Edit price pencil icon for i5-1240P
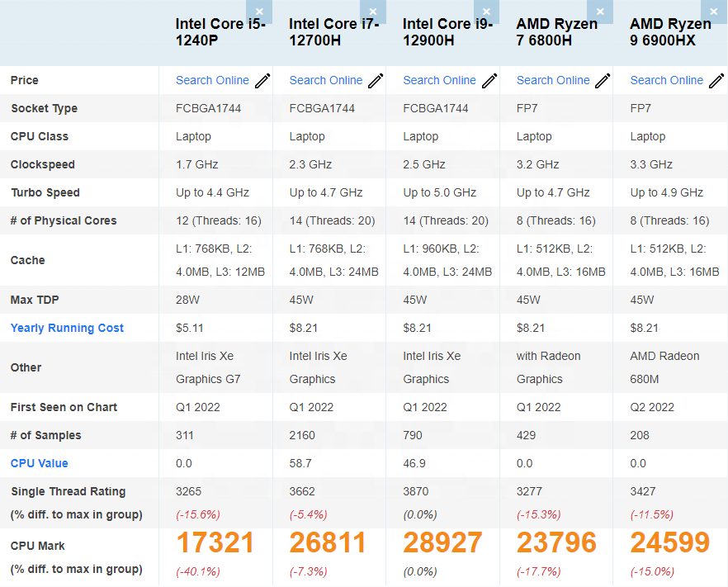Viewport: 728px width, 587px height. pos(262,80)
